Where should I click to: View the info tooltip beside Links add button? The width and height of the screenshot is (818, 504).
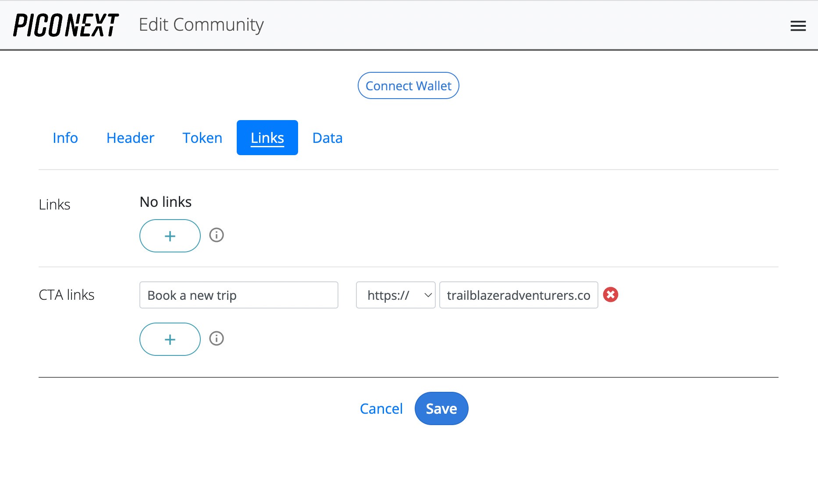point(216,235)
